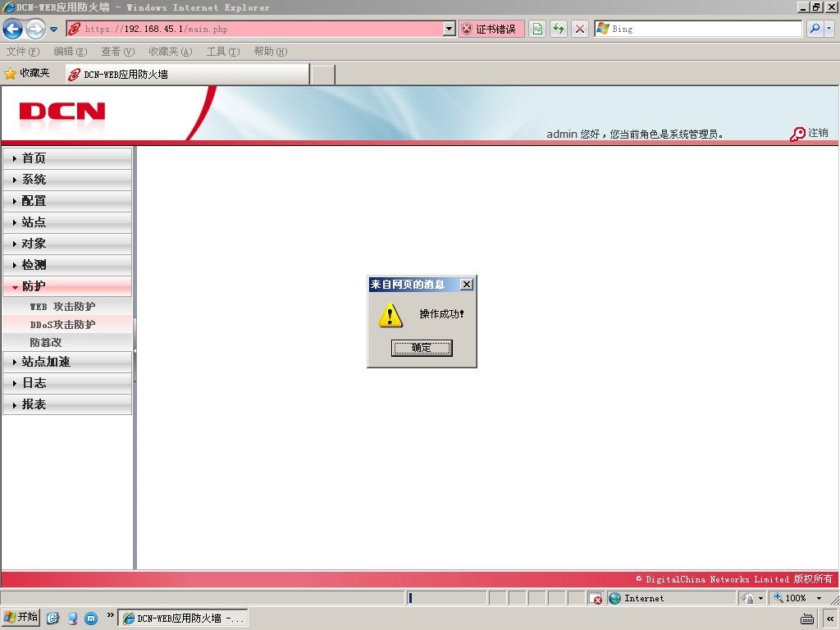This screenshot has height=630, width=840.
Task: Click the DCN-WEB应用防火墙 taskbar button
Action: [x=183, y=619]
